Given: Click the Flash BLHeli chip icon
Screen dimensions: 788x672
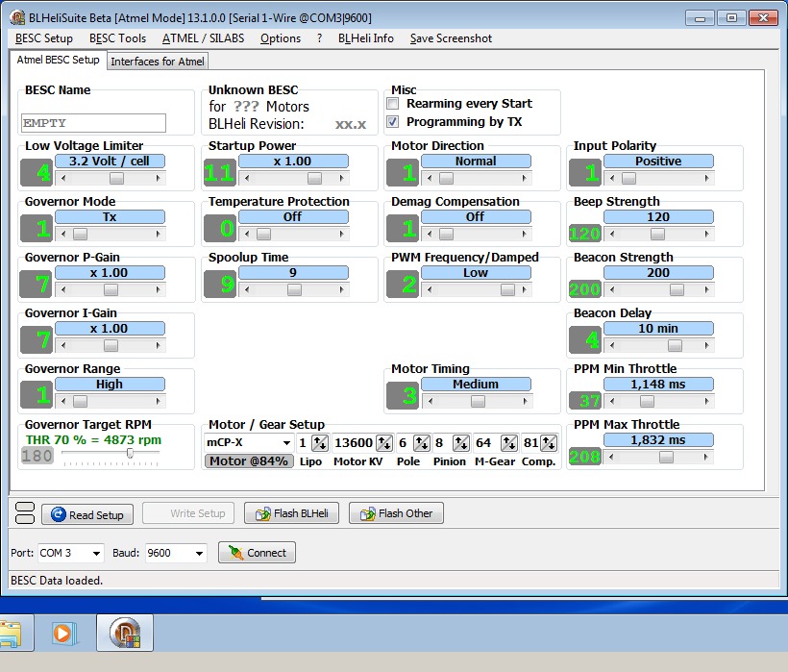Looking at the screenshot, I should (263, 513).
